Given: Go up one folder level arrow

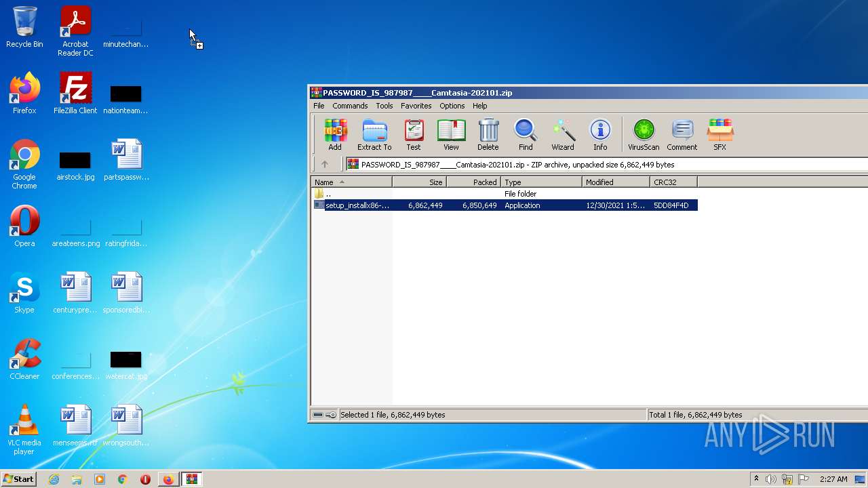Looking at the screenshot, I should click(325, 164).
